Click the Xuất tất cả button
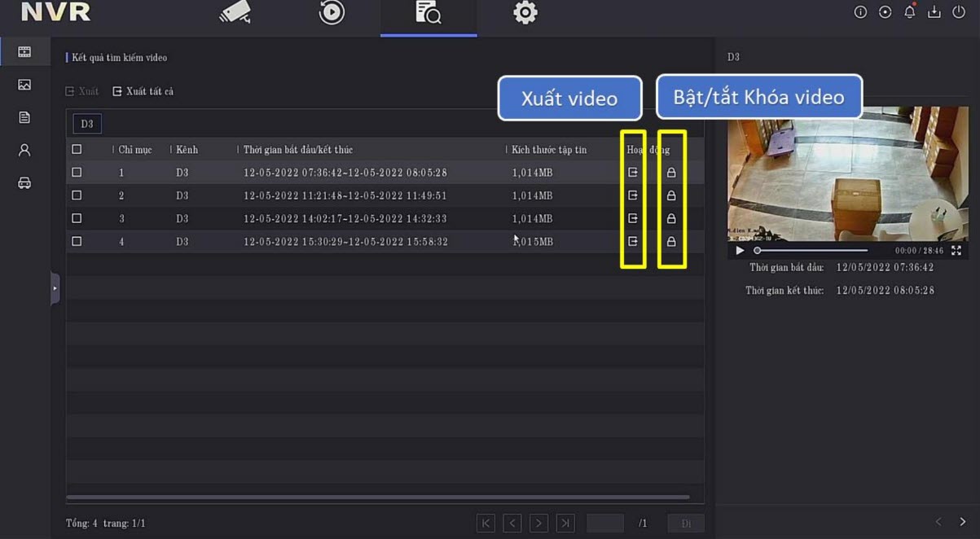Viewport: 980px width, 539px height. [x=143, y=92]
